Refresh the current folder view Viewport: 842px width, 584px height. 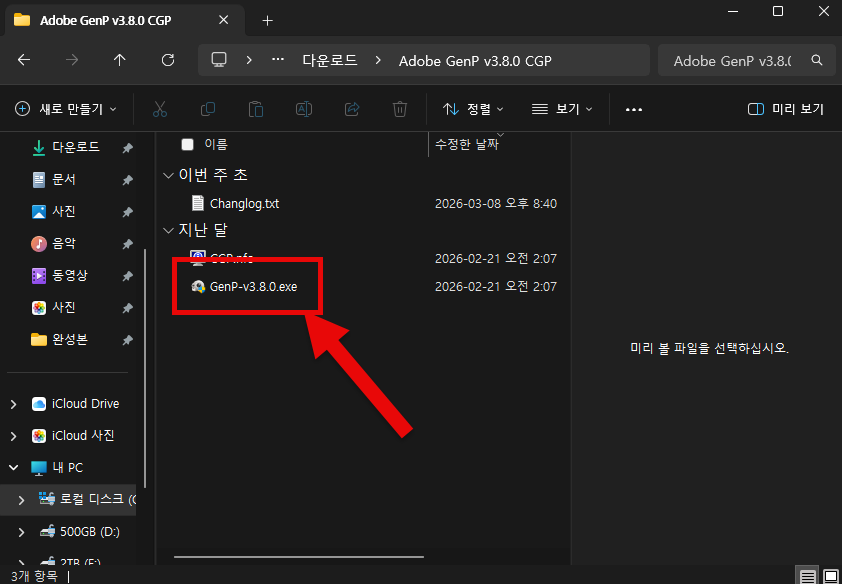click(x=168, y=60)
